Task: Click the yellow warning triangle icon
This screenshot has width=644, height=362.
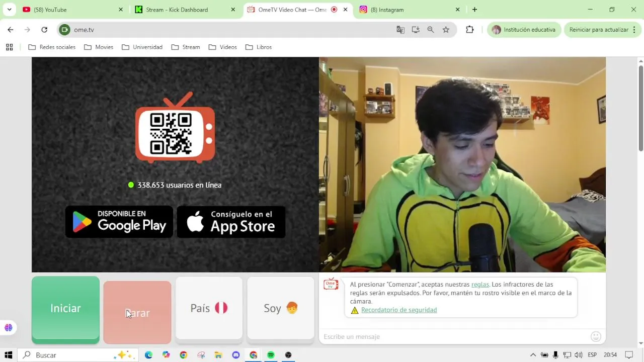Action: [x=355, y=310]
